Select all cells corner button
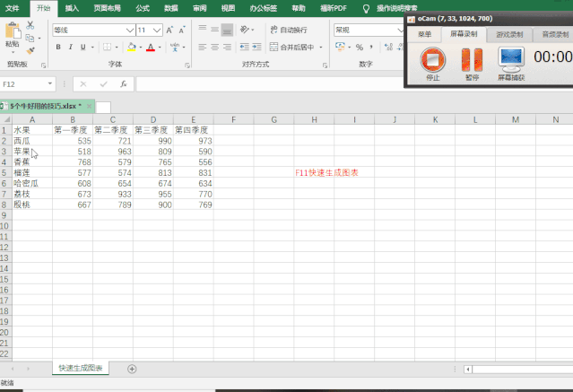Viewport: 573px width, 392px height. tap(6, 119)
